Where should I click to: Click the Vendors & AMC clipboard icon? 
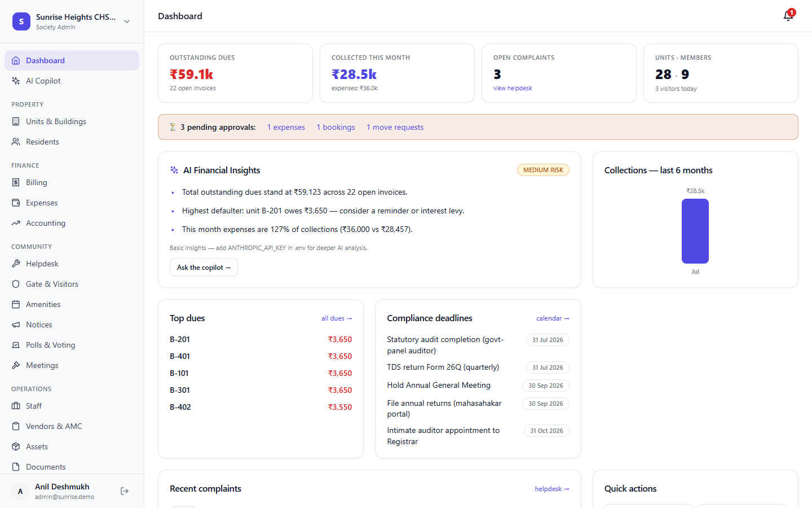click(x=16, y=426)
